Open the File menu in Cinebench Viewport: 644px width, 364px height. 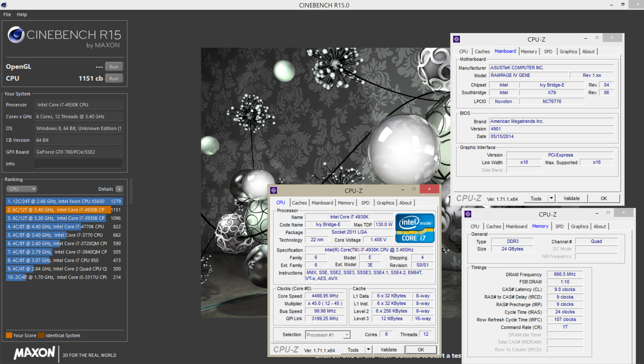(7, 15)
